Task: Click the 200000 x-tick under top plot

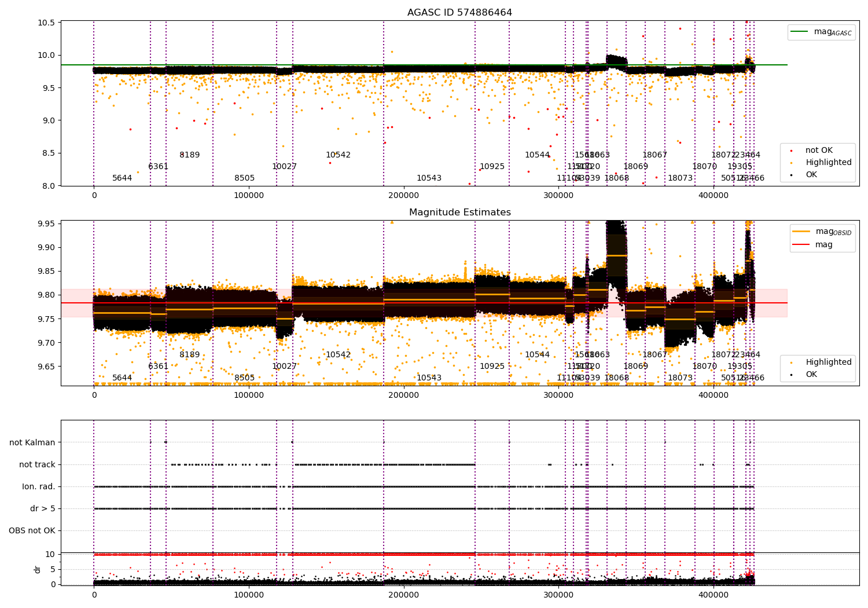Action: coord(403,196)
